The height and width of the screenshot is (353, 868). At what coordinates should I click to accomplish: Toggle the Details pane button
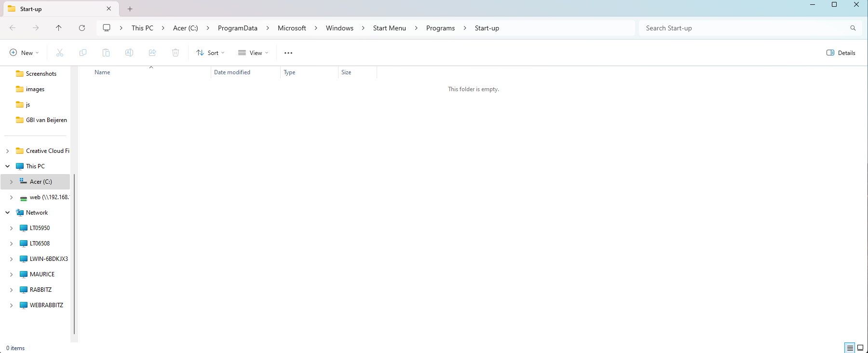[841, 53]
